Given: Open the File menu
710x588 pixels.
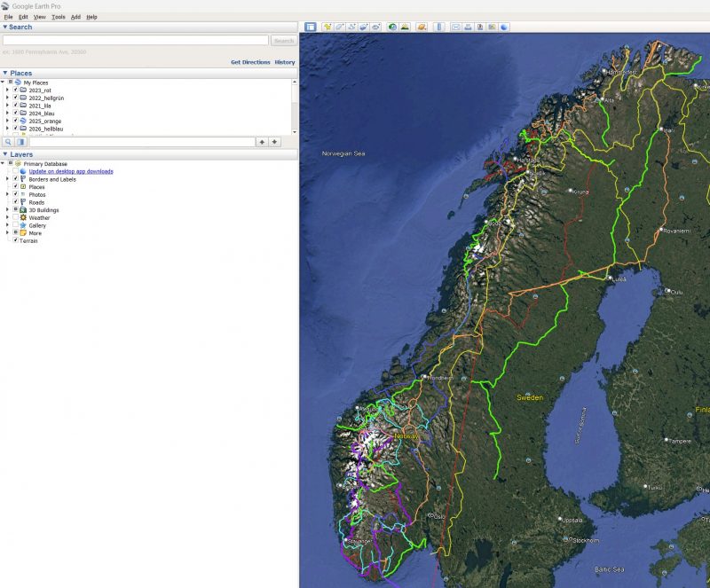Looking at the screenshot, I should click(8, 17).
